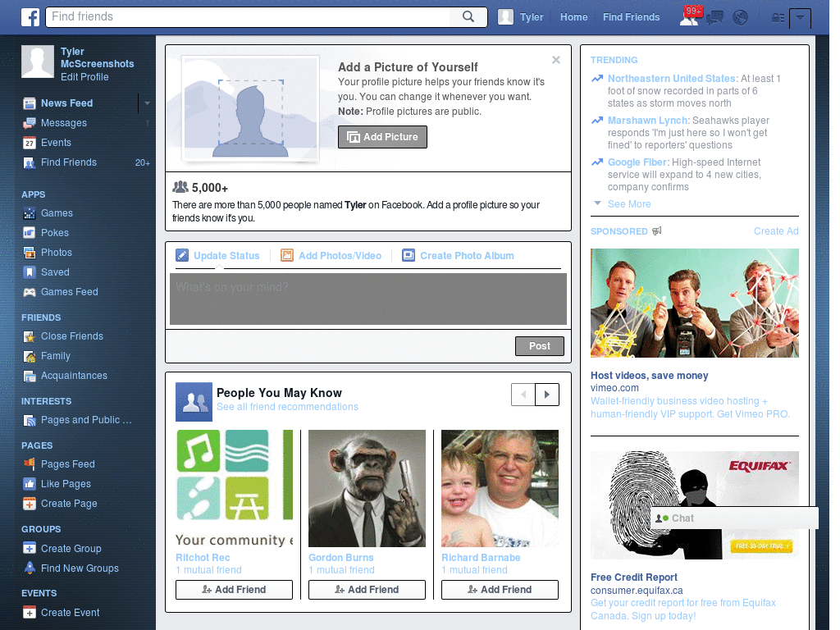The image size is (840, 630).
Task: Open the Chat bar
Action: [x=734, y=518]
